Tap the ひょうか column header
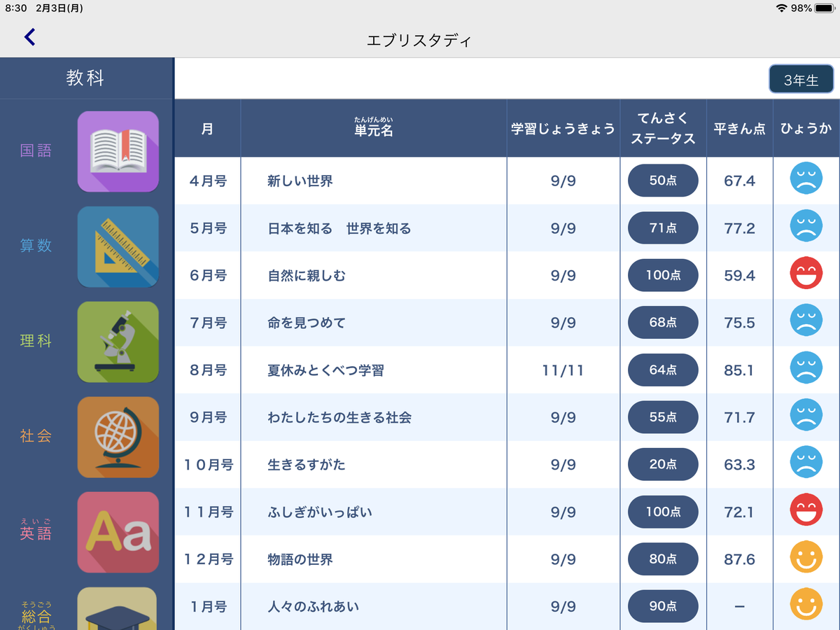Viewport: 840px width, 630px height. [806, 128]
